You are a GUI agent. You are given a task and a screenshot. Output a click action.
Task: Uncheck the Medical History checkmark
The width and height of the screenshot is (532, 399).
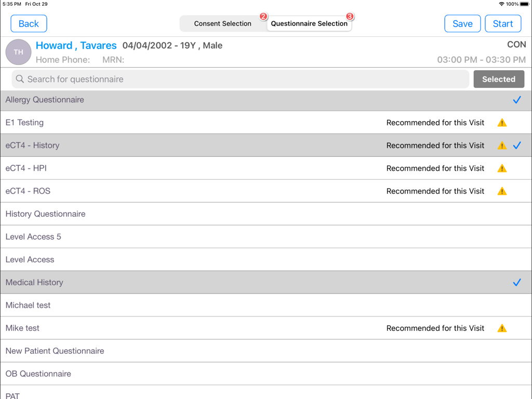517,283
